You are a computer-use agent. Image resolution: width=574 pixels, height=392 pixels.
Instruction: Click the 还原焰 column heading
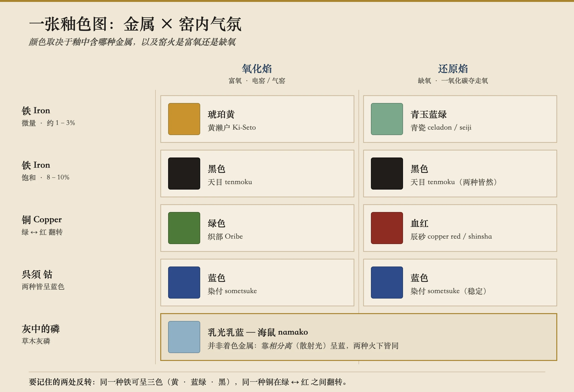(453, 69)
